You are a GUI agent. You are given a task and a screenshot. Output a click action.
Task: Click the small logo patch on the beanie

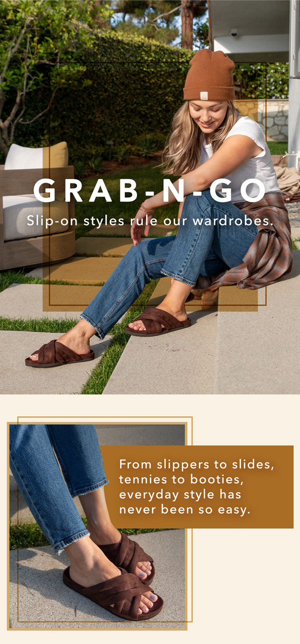coord(204,96)
